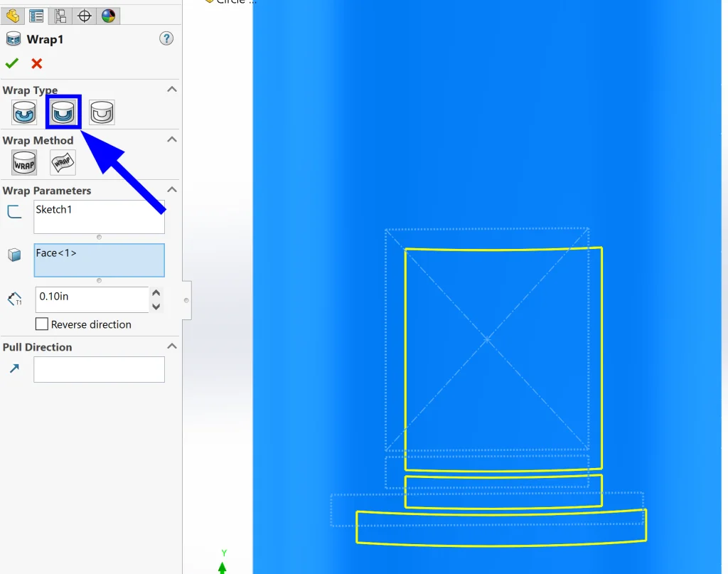
Task: Select the Deboss wrap type
Action: click(x=63, y=112)
